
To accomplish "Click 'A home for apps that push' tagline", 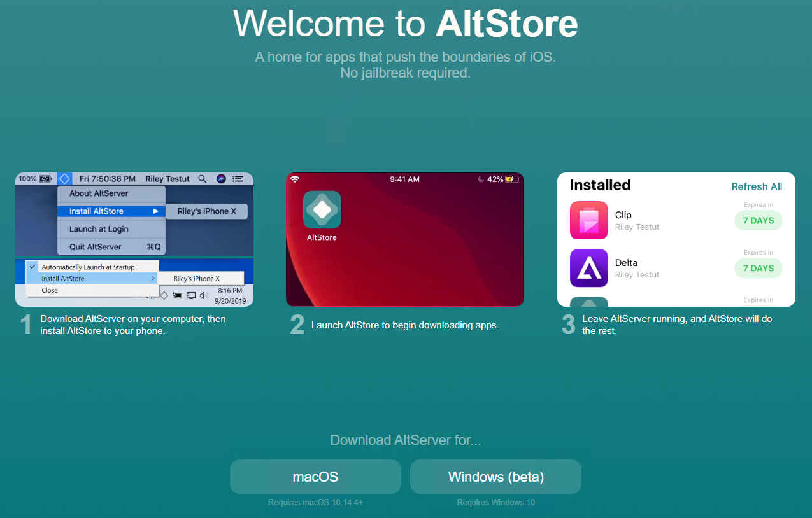I will pyautogui.click(x=406, y=57).
